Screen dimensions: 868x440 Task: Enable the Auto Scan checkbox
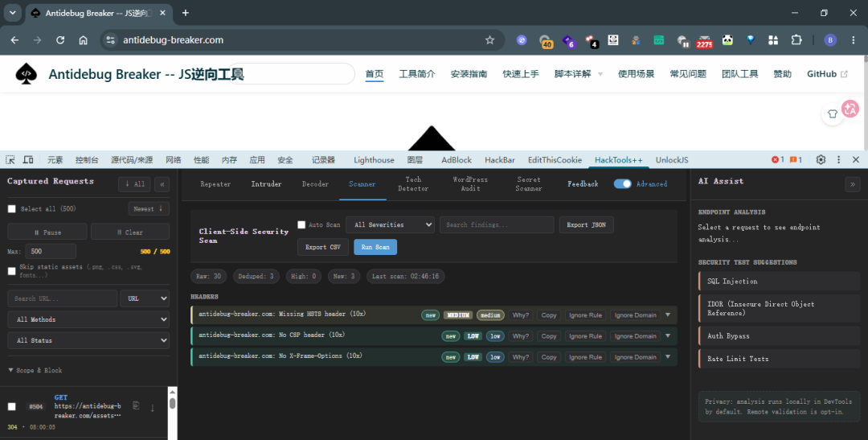[x=301, y=224]
